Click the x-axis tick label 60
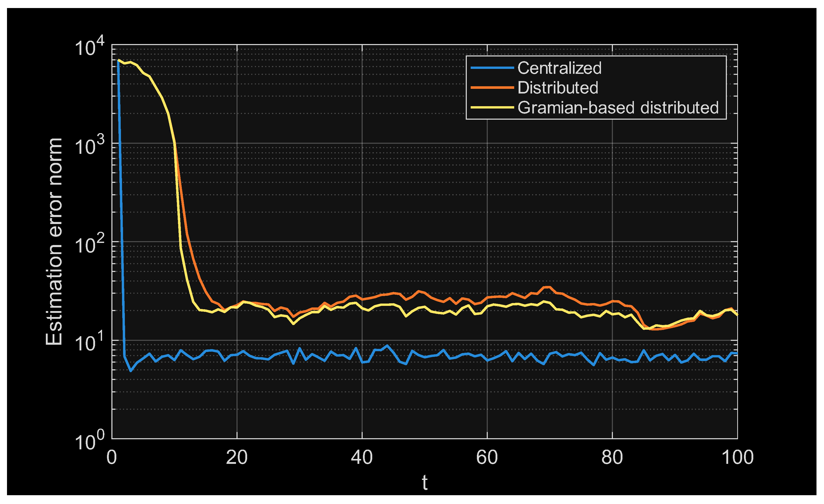Screen dimensions: 824x504 [x=486, y=457]
